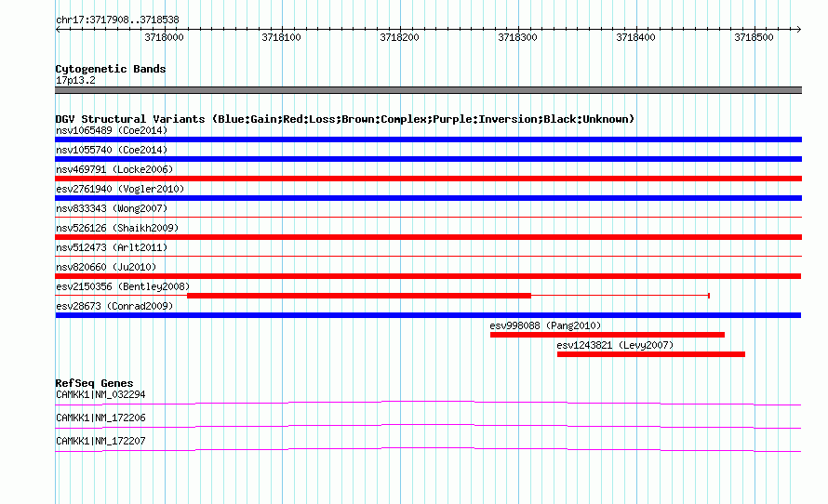Click the magenta line of CAMKK1|NM_172206
828x504 pixels.
click(428, 427)
